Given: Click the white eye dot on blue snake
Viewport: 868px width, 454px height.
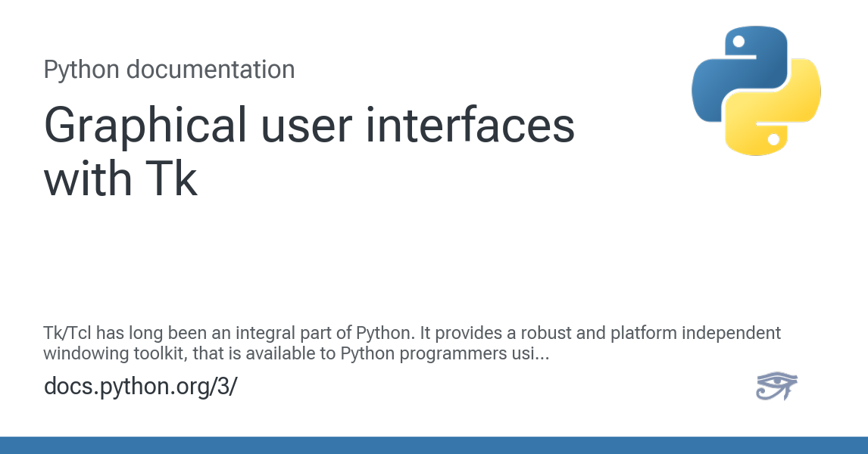Looking at the screenshot, I should (x=738, y=42).
